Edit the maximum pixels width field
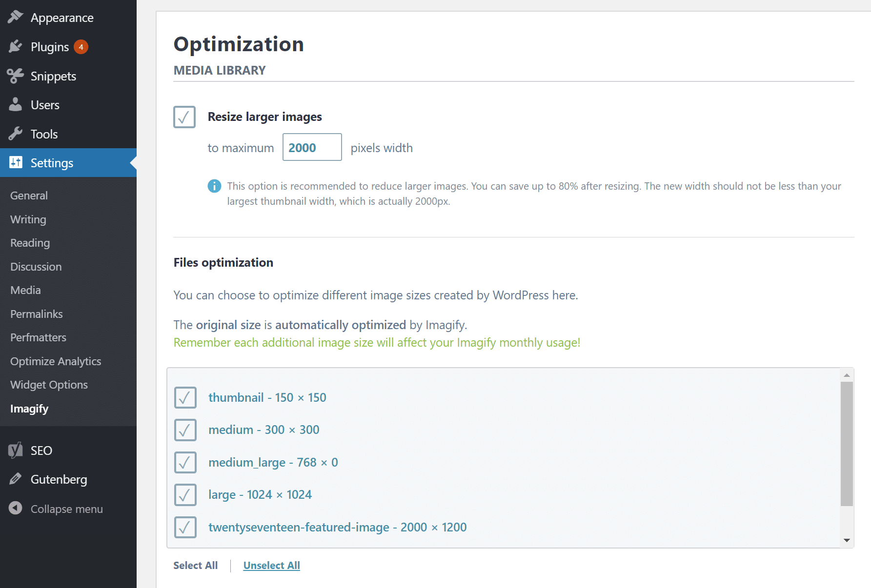The width and height of the screenshot is (871, 588). coord(312,147)
